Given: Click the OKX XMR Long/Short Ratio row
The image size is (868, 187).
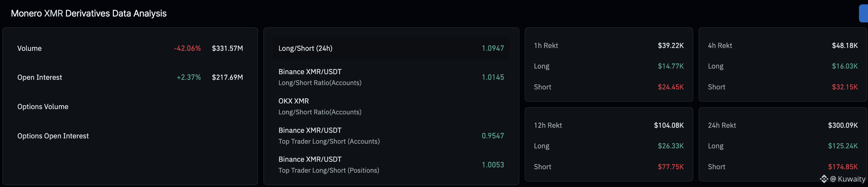Looking at the screenshot, I should 391,106.
